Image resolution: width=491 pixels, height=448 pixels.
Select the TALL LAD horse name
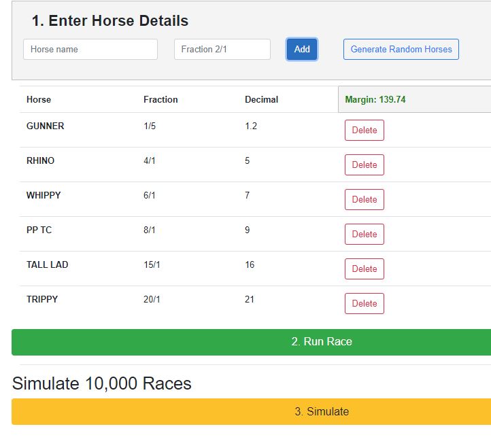(x=48, y=264)
